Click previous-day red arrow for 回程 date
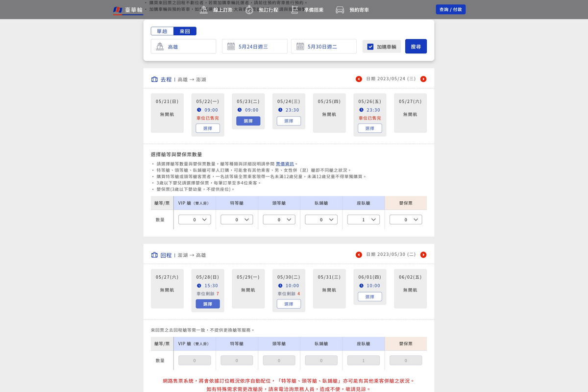The height and width of the screenshot is (392, 588). (x=359, y=255)
